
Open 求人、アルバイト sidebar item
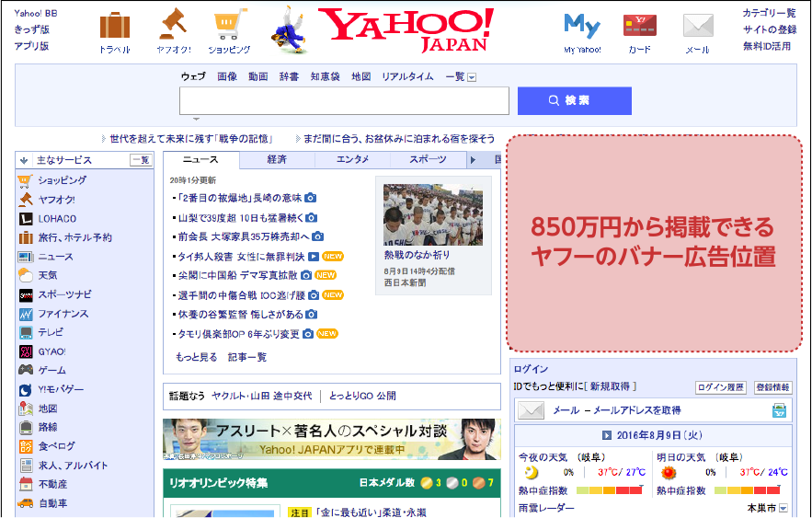(73, 466)
